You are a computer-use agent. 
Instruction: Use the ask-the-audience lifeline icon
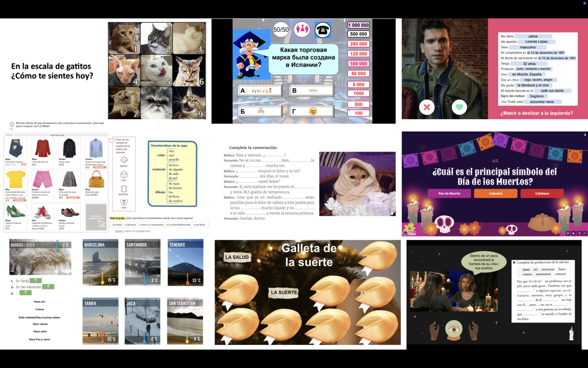tap(302, 29)
